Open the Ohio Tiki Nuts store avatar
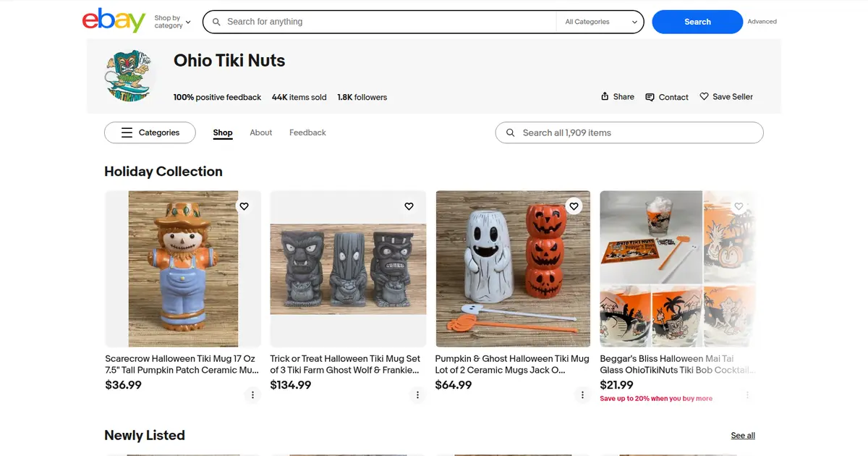 coord(131,76)
